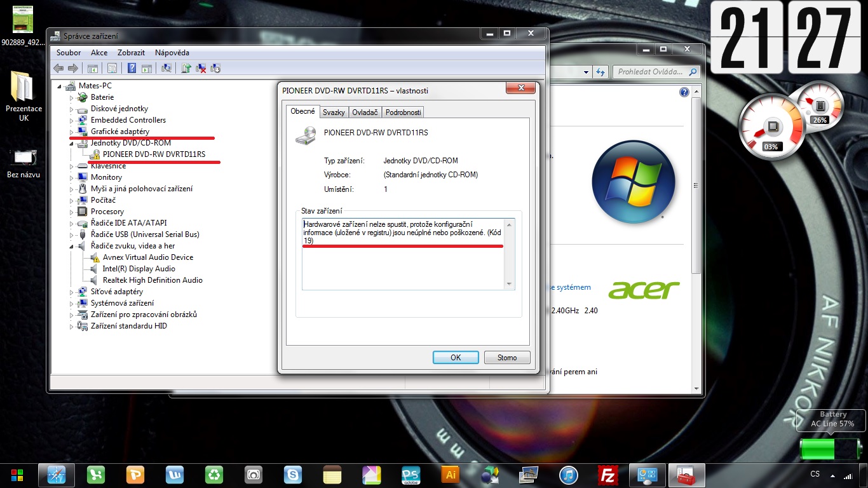Click scroll-up arrow in Stav zařízení box
Screen dimensions: 868x488
[509, 225]
